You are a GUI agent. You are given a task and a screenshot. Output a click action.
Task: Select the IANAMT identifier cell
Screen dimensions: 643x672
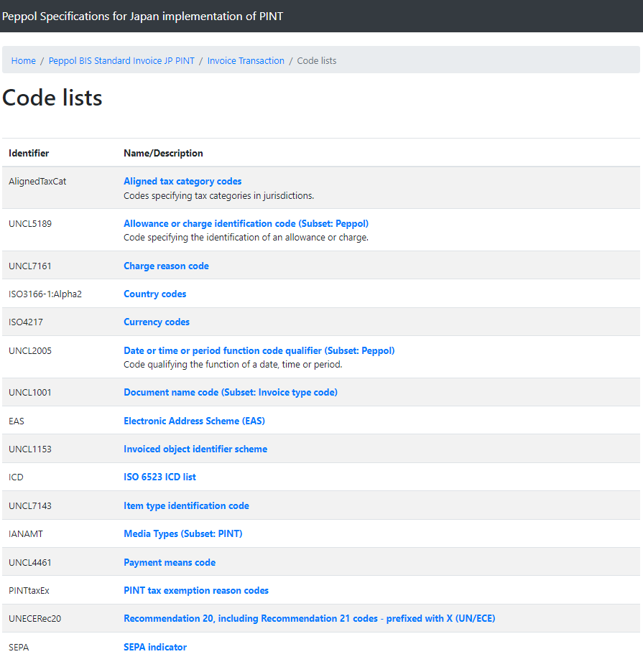26,534
